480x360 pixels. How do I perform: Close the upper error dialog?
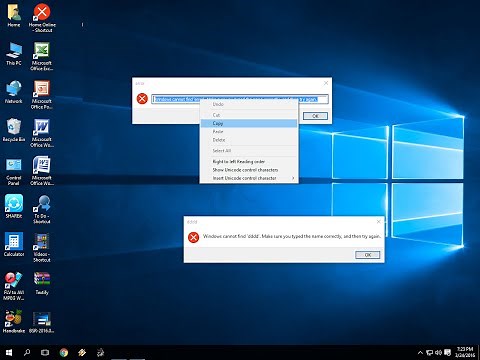(326, 83)
